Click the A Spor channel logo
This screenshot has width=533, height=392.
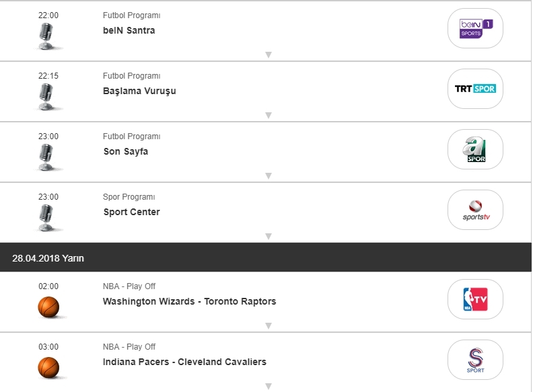pyautogui.click(x=476, y=149)
